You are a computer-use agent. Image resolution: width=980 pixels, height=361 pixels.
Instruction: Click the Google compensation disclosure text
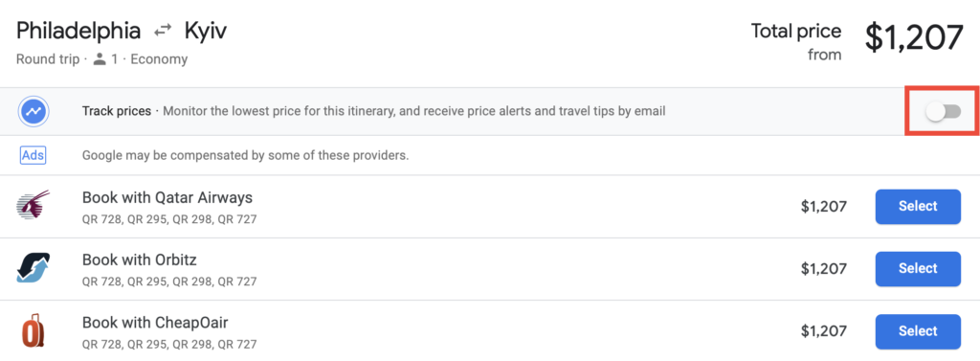tap(246, 155)
